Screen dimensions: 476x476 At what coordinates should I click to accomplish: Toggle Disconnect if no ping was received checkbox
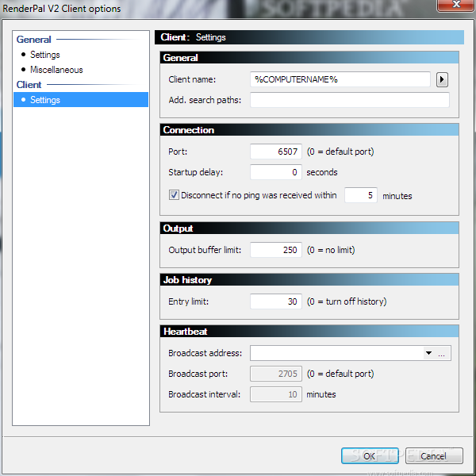pos(174,195)
